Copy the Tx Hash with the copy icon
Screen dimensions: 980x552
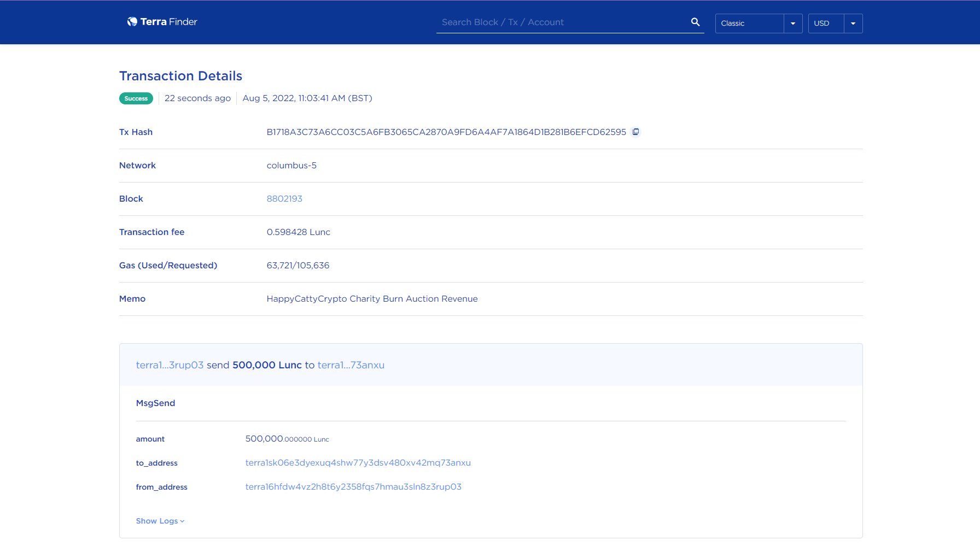click(635, 132)
